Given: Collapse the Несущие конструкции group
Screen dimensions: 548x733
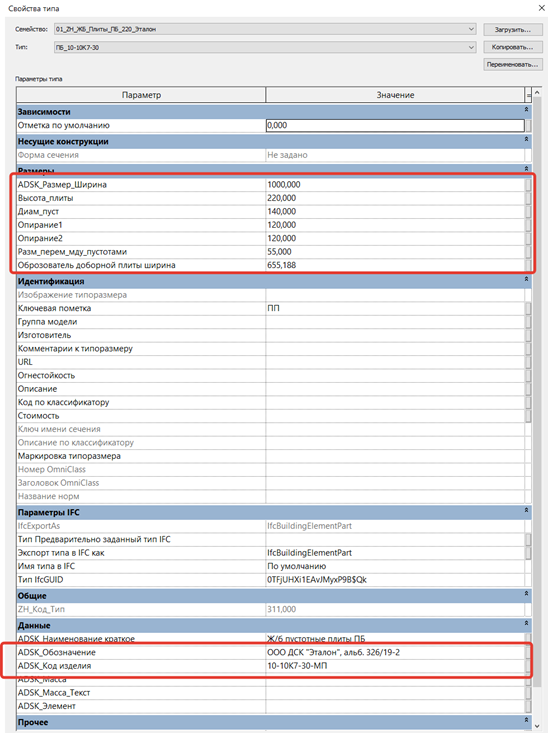Looking at the screenshot, I should point(526,139).
